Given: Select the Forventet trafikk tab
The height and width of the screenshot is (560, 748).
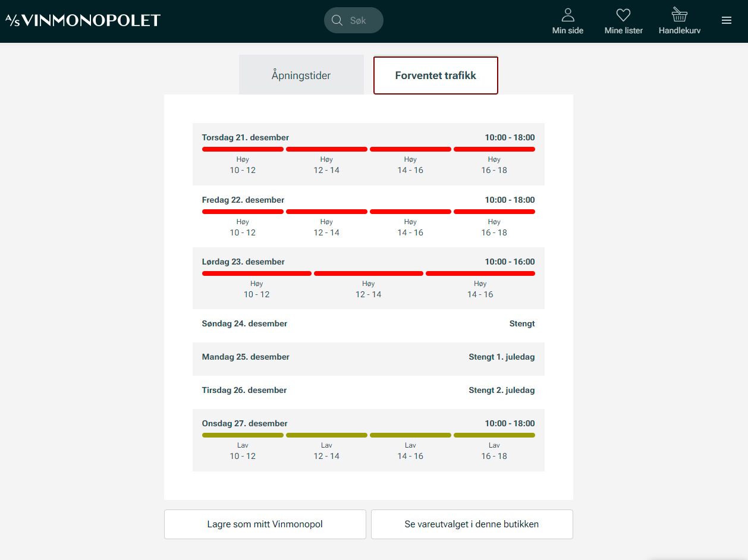Looking at the screenshot, I should (435, 75).
